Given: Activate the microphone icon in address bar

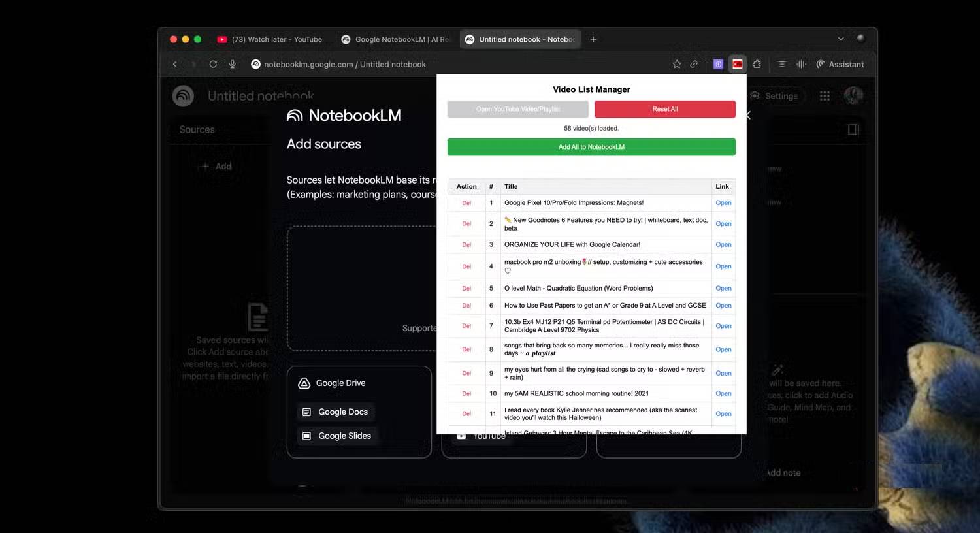Looking at the screenshot, I should point(232,64).
